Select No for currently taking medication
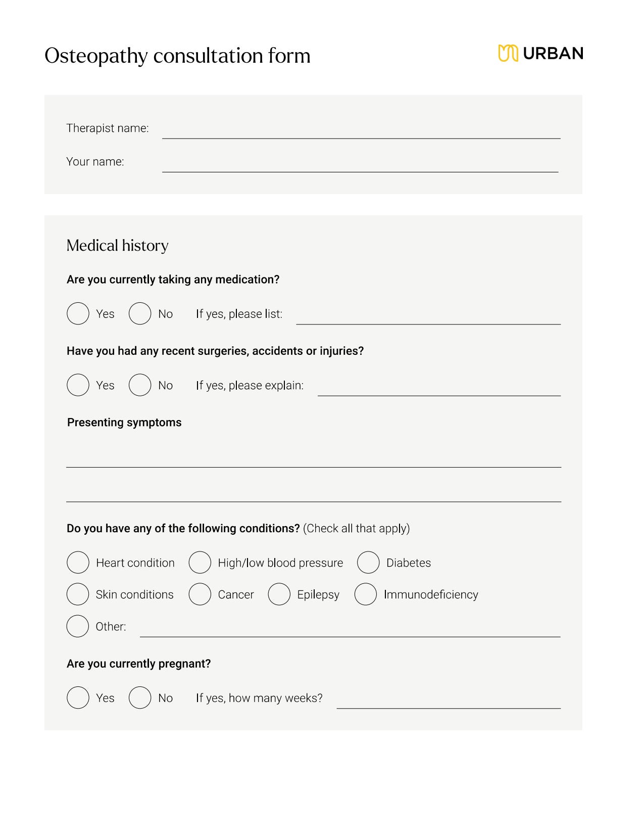644x834 pixels. click(140, 313)
